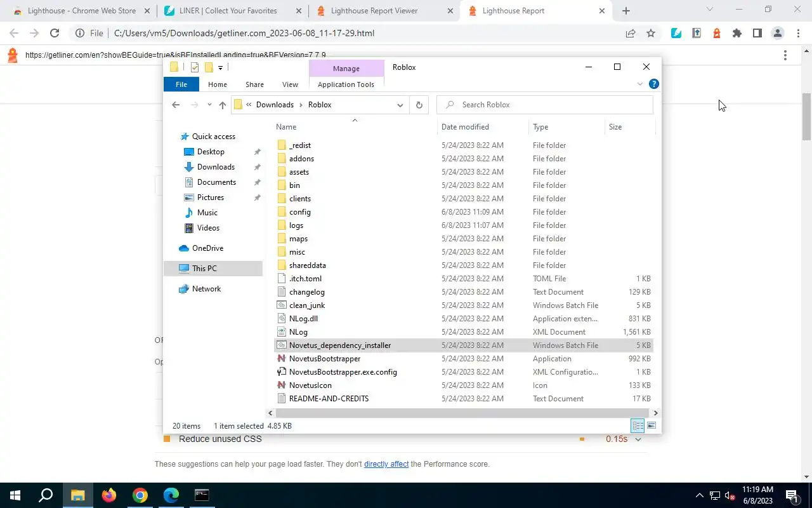Viewport: 812px width, 508px height.
Task: Switch to Share ribbon tab
Action: pos(254,84)
